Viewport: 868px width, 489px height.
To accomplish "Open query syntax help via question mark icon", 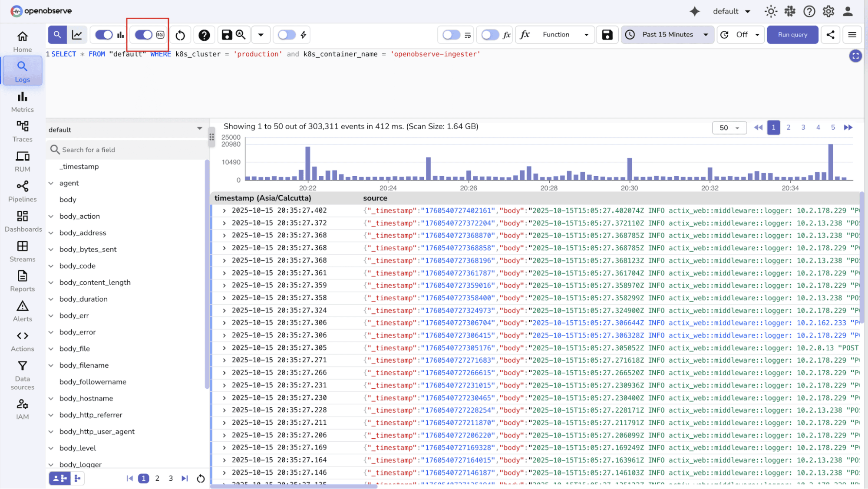I will pos(204,35).
